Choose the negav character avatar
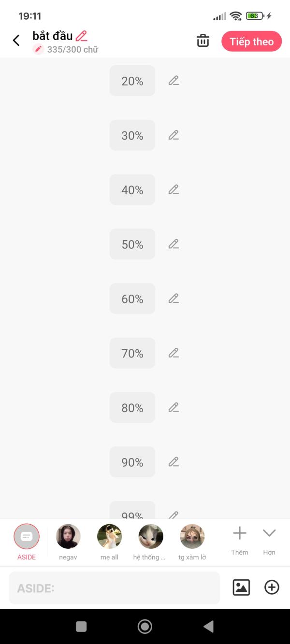This screenshot has height=644, width=290. pos(68,537)
